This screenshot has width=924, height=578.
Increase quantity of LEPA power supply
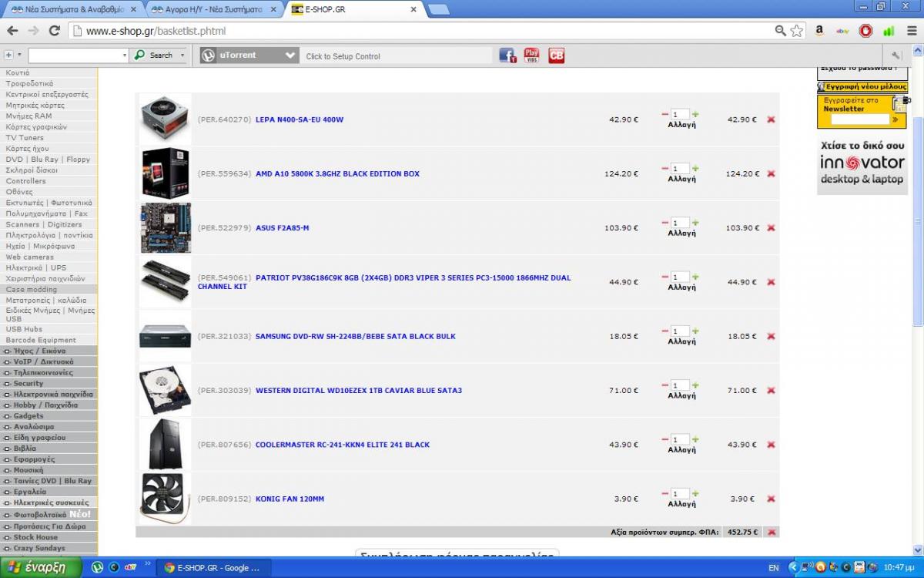tap(695, 114)
